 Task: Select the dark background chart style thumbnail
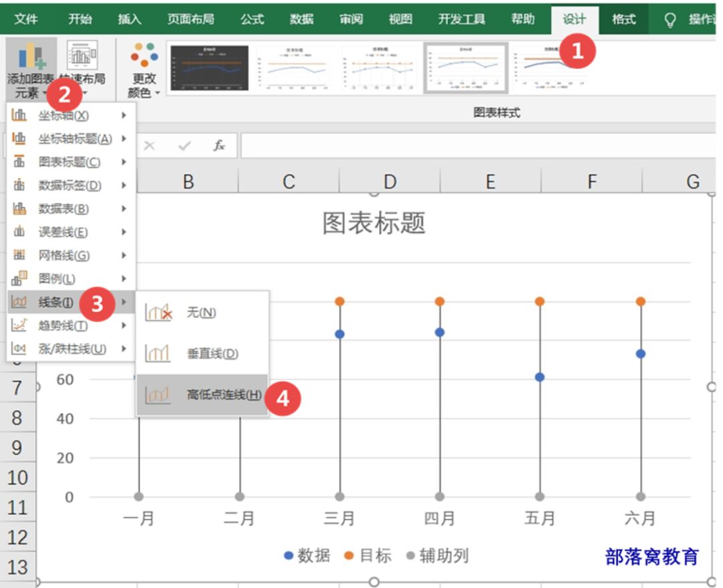tap(210, 68)
